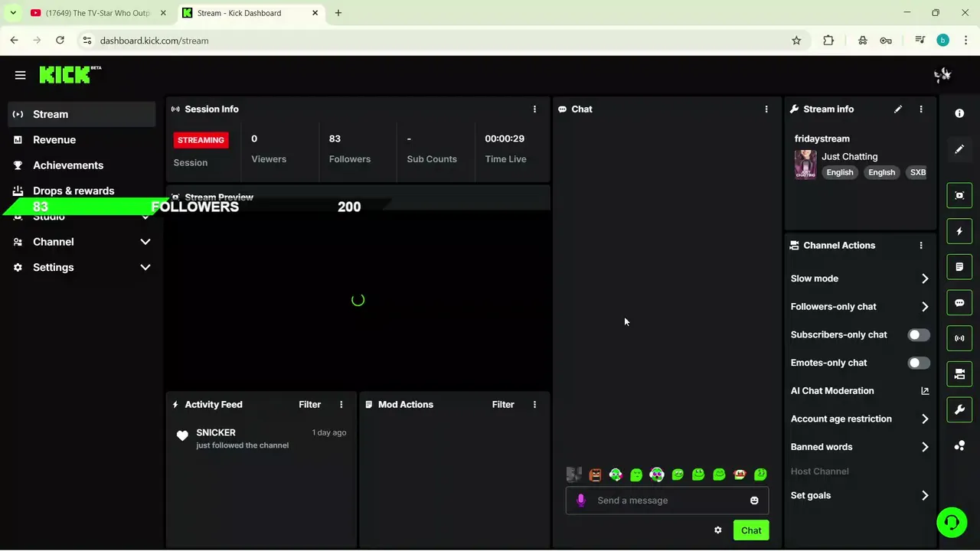The height and width of the screenshot is (551, 980).
Task: Click the Just Chatting category thumbnail
Action: pos(805,165)
